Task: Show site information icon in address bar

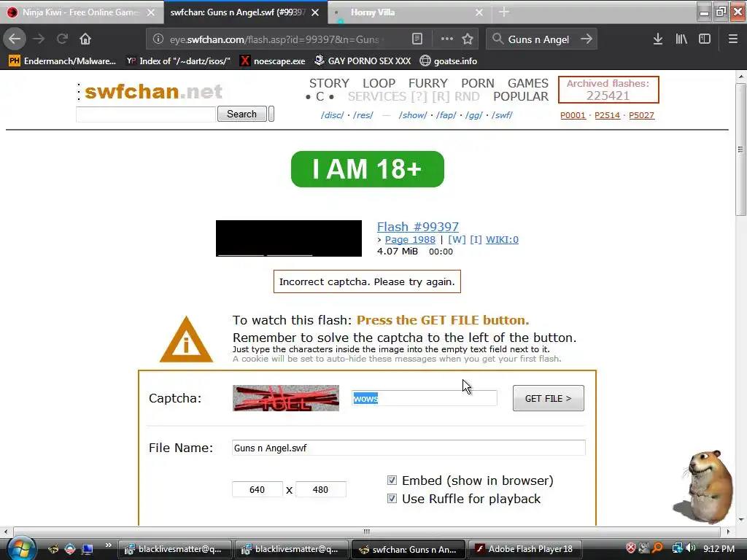Action: pyautogui.click(x=158, y=39)
